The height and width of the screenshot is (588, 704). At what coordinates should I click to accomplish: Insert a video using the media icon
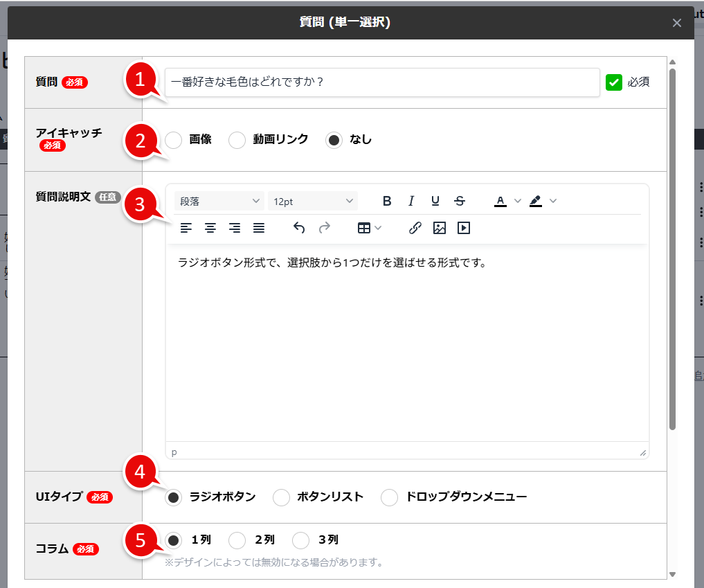coord(464,227)
